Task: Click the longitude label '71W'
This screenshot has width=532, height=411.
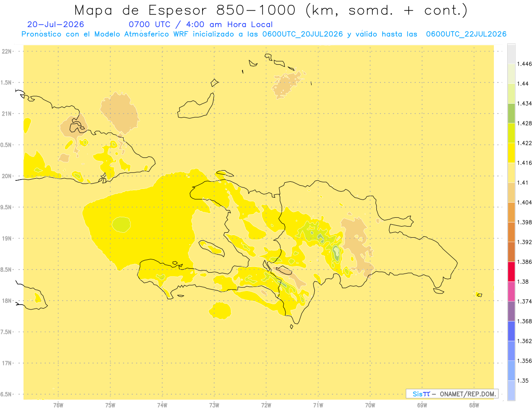Action: point(318,405)
